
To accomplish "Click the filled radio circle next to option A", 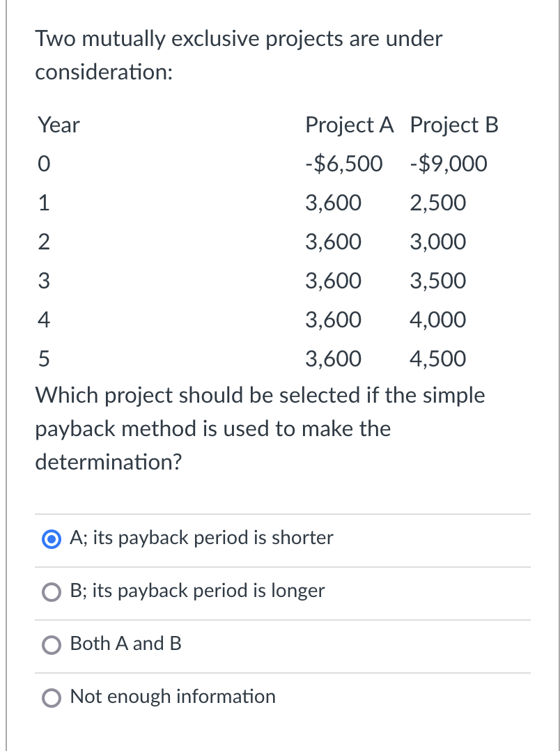I will click(x=52, y=538).
